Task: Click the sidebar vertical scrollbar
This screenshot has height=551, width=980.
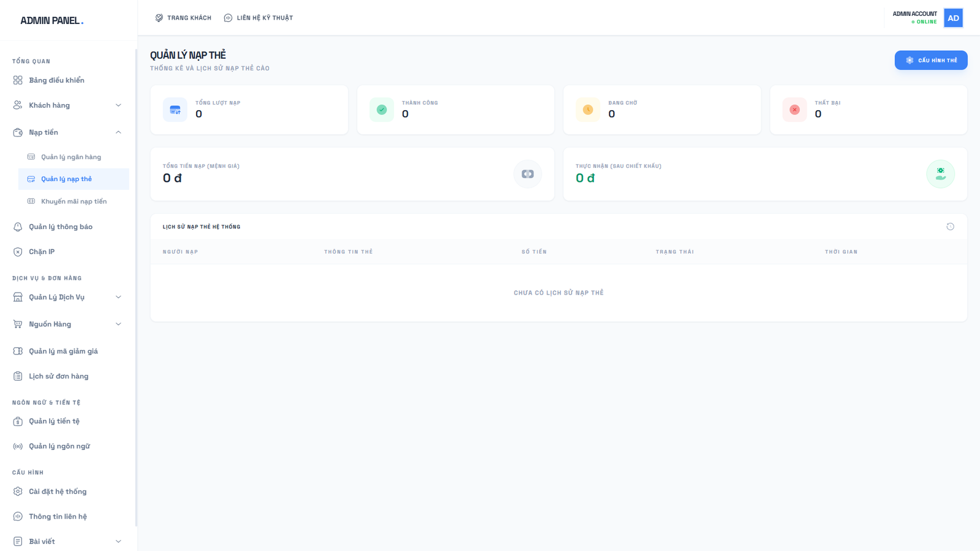Action: click(x=136, y=288)
